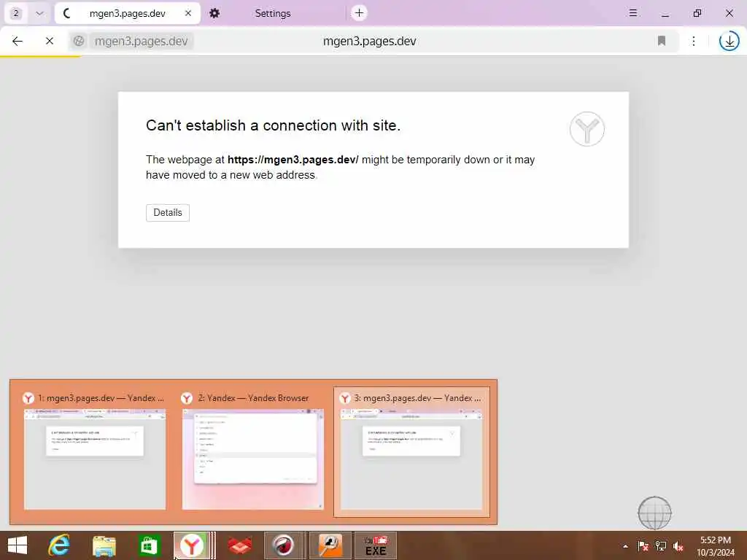
Task: Click the Yandex Browser taskbar icon
Action: [x=192, y=545]
